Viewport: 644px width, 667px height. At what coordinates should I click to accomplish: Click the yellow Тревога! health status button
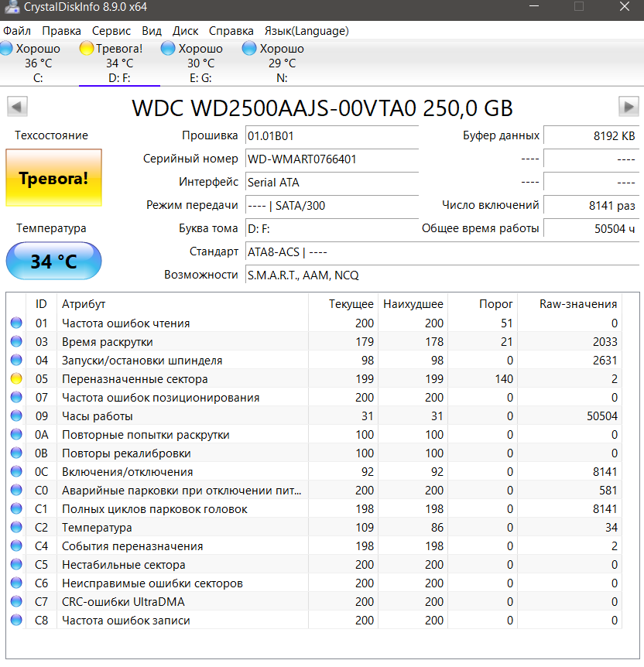point(53,178)
